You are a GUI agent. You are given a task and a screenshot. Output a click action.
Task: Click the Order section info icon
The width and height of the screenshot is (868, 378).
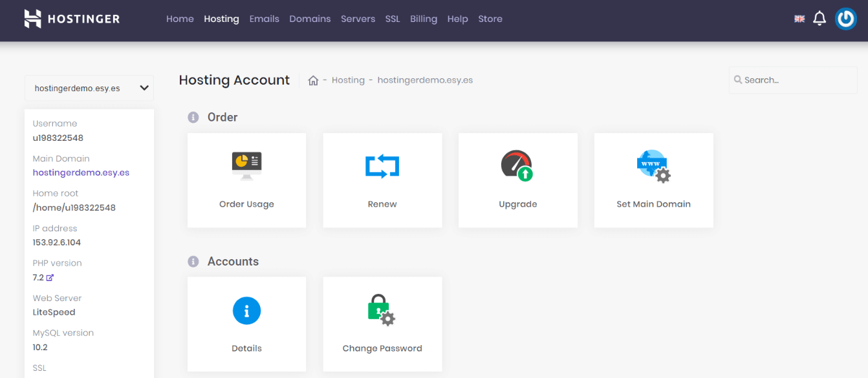pos(193,117)
